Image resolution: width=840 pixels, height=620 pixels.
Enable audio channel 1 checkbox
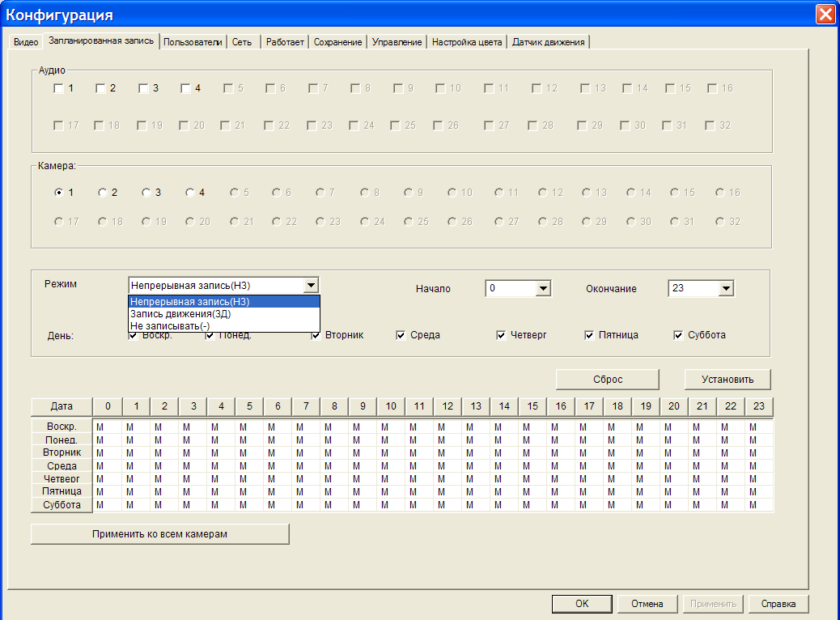coord(58,88)
